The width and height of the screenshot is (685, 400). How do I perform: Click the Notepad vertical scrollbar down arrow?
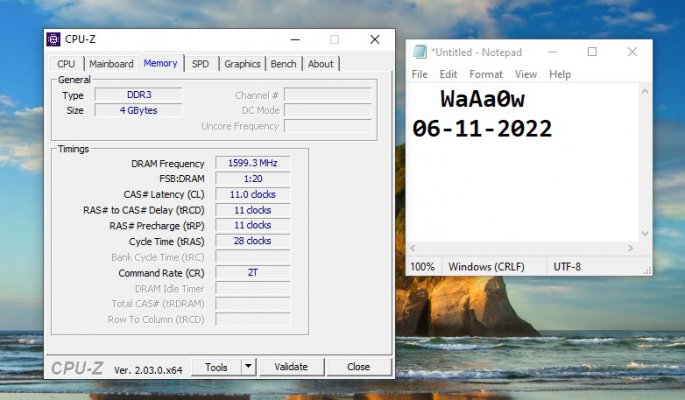tap(645, 234)
